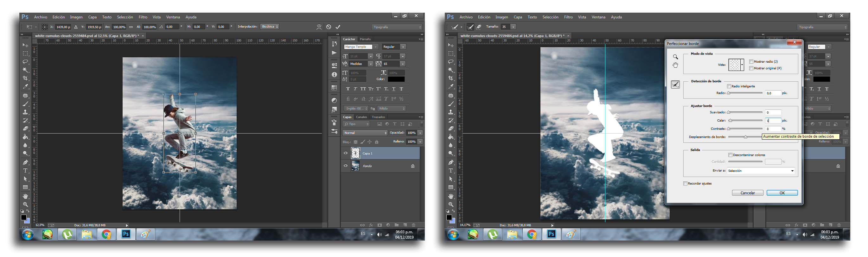Create a new layer in left window Capas panel

pos(405,225)
